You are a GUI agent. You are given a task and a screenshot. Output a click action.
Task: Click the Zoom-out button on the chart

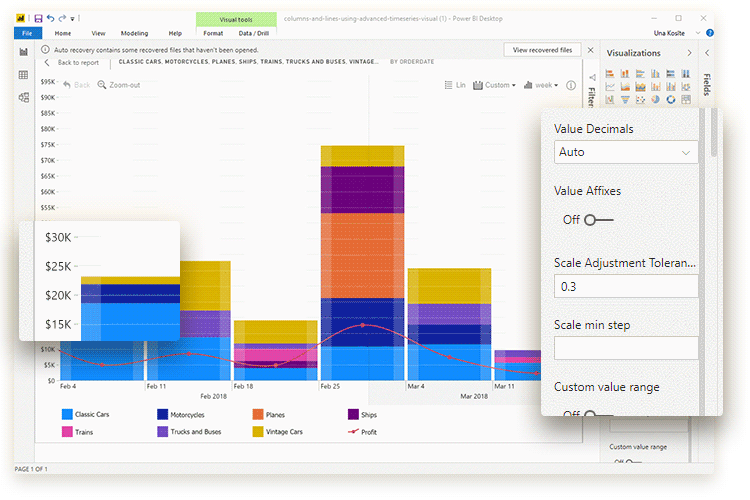[x=119, y=85]
